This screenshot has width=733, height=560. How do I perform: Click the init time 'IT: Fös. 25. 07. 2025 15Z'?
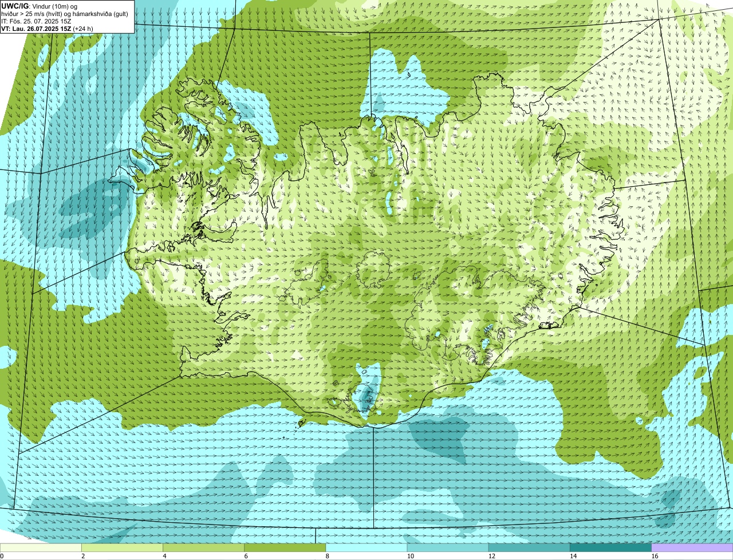tap(36, 21)
